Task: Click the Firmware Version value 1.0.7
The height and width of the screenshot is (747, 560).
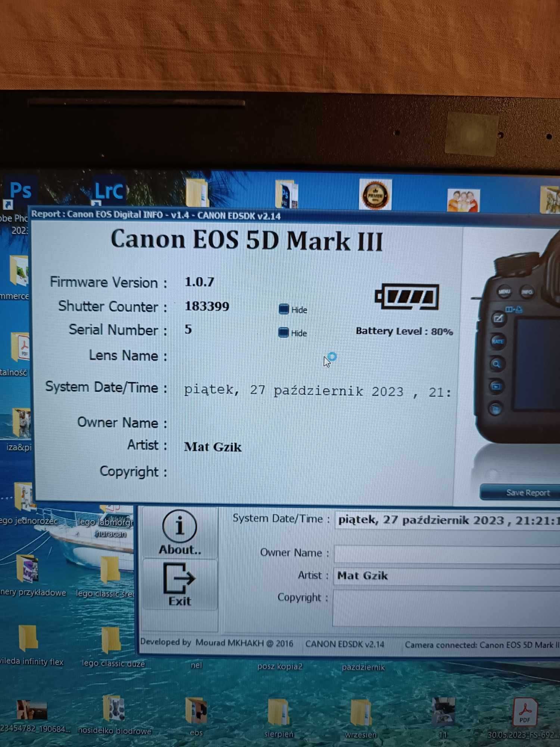Action: tap(200, 282)
